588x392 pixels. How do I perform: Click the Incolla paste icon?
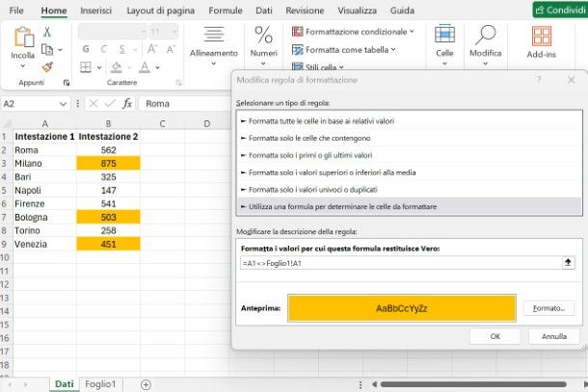pos(24,38)
